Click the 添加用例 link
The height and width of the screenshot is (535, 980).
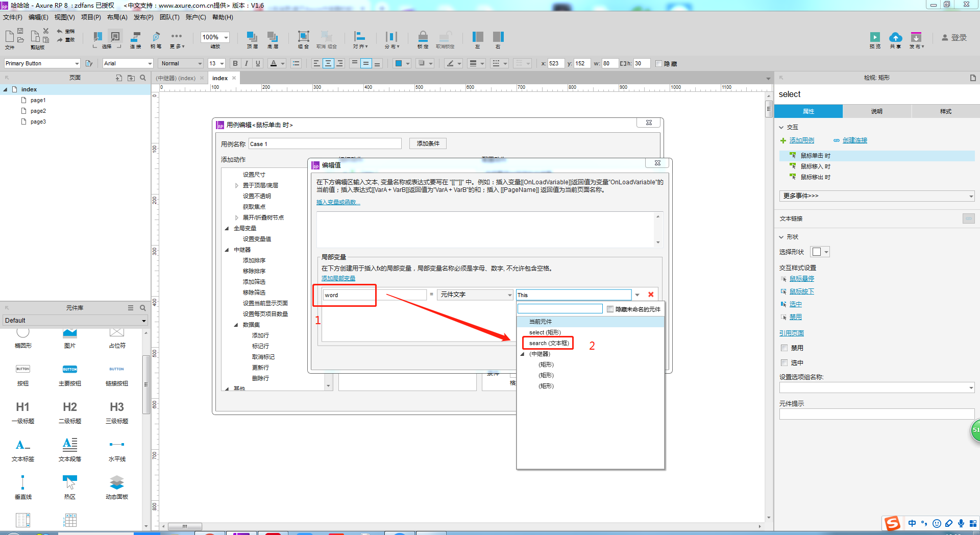point(801,140)
